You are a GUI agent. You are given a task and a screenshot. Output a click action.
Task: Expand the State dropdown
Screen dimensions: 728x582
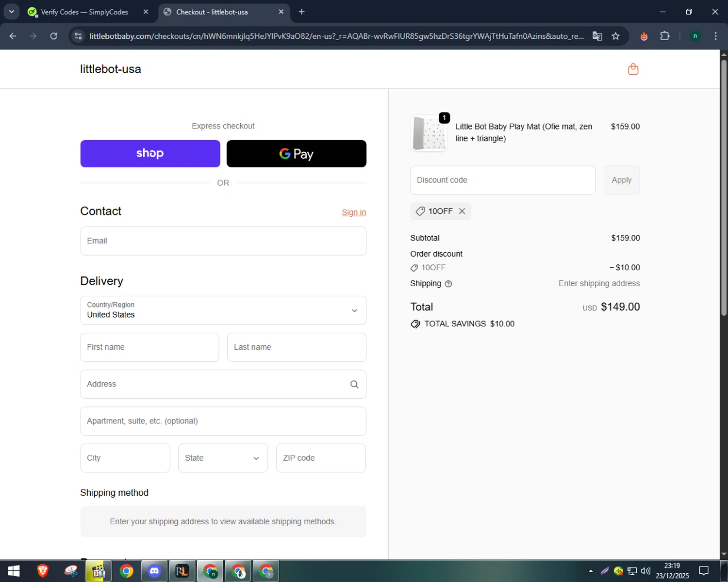pos(223,458)
